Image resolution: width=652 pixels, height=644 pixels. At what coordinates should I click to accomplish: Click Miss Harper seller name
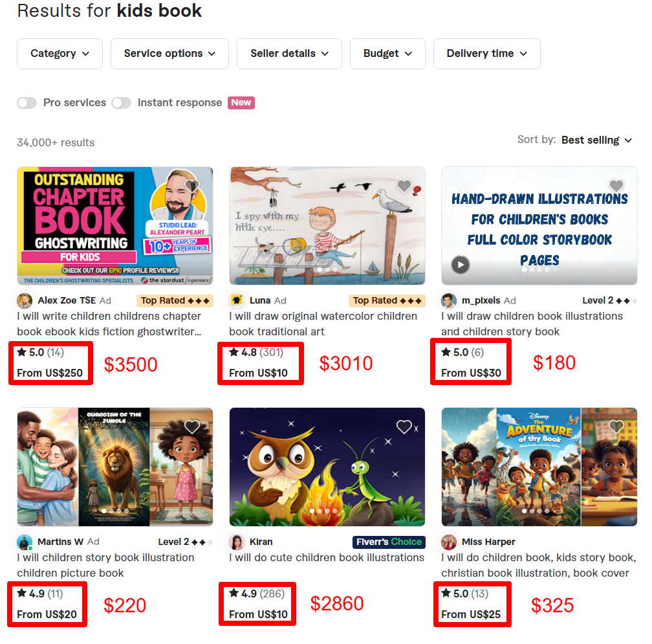coord(488,542)
